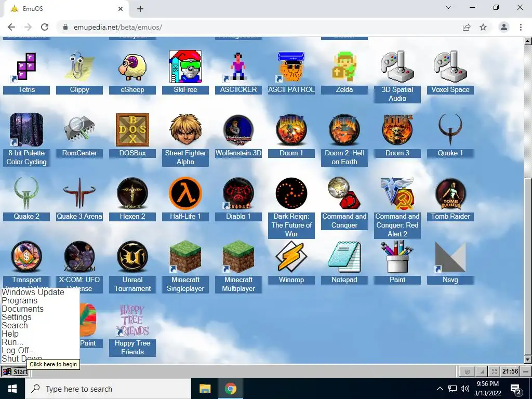Open the Chrome three-dot menu
This screenshot has width=532, height=399.
coord(521,27)
